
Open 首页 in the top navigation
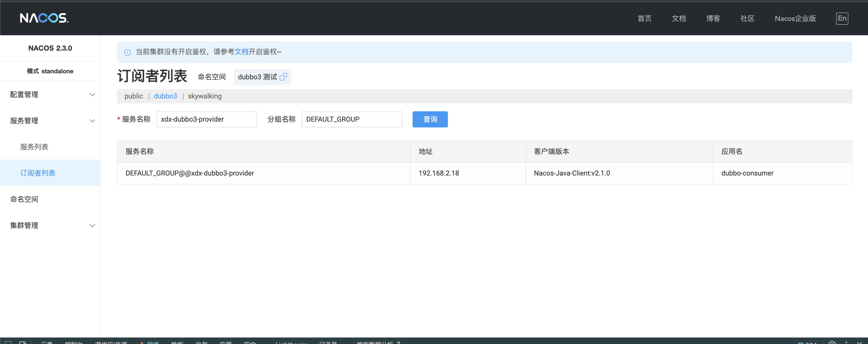(644, 19)
